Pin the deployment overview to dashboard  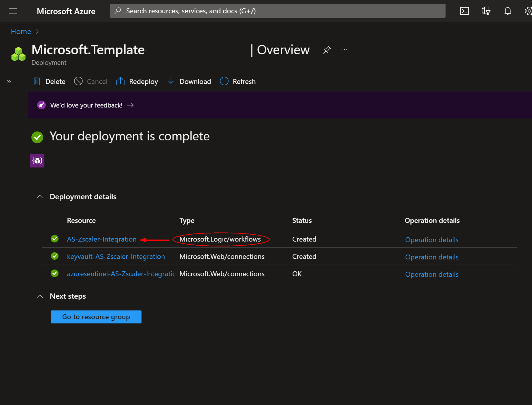(327, 50)
